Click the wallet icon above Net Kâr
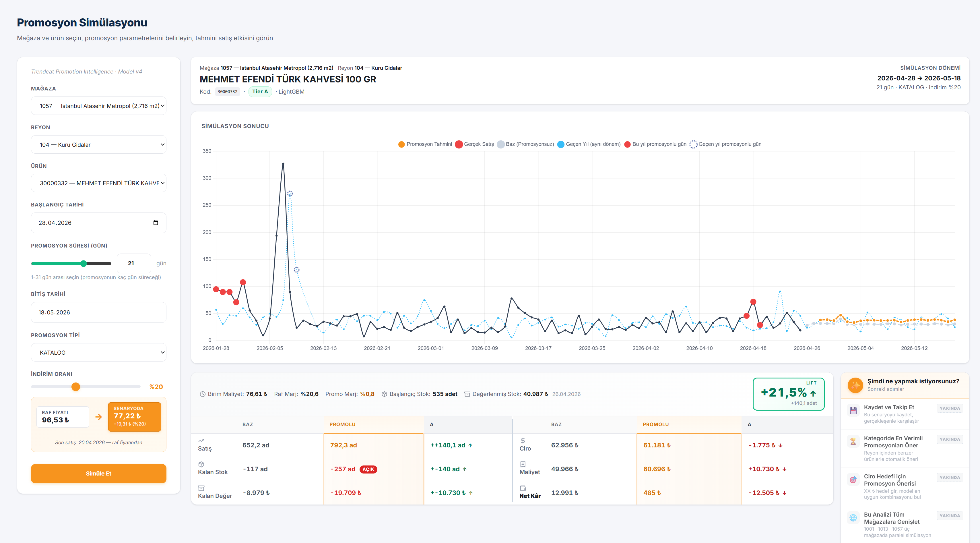The width and height of the screenshot is (980, 543). coord(523,488)
